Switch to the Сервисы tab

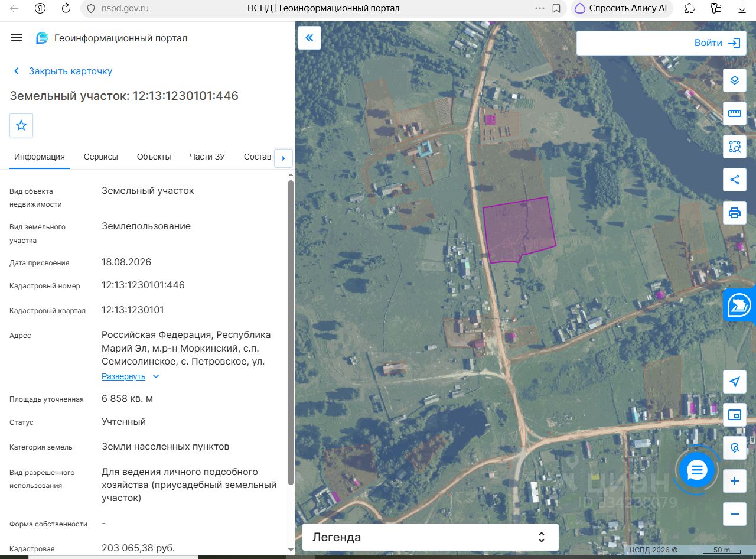[101, 157]
